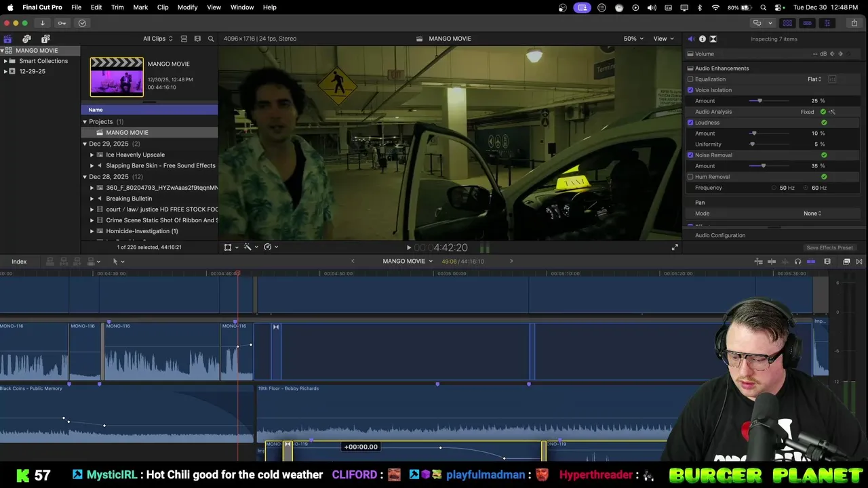Viewport: 868px width, 488px height.
Task: Select the MANGO MOVIE project thumbnail
Action: tap(117, 77)
